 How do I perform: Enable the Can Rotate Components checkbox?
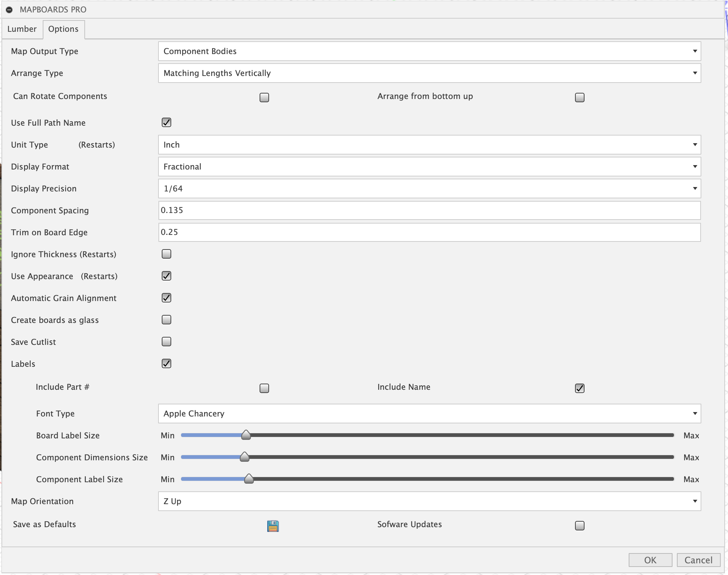coord(264,98)
